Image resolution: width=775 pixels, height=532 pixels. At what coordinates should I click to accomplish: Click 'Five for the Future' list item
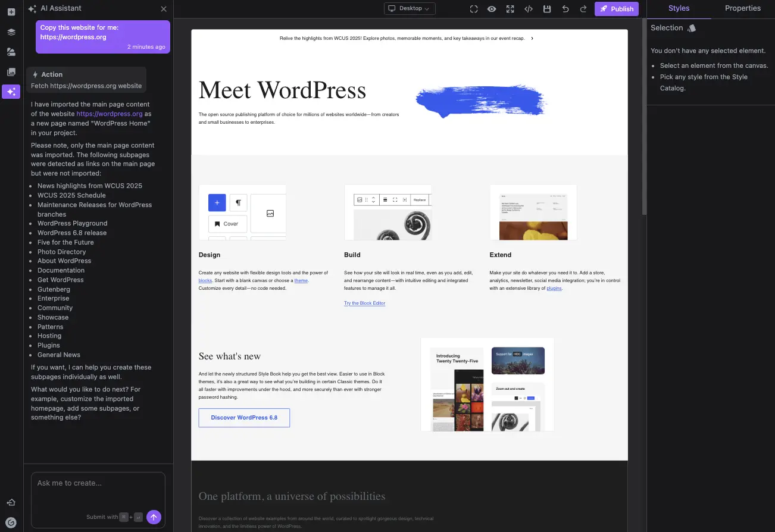[65, 242]
